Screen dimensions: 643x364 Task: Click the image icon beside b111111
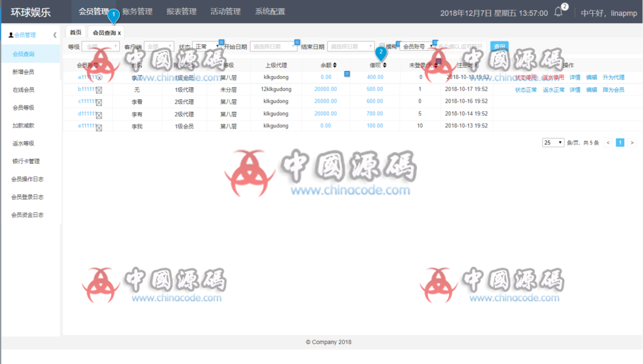coord(99,90)
